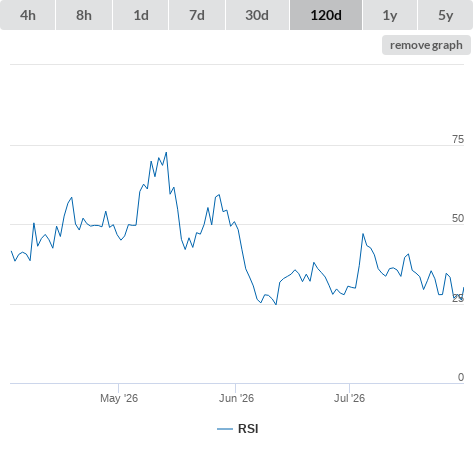The image size is (474, 455).
Task: Choose the 1d range tab
Action: pos(141,15)
